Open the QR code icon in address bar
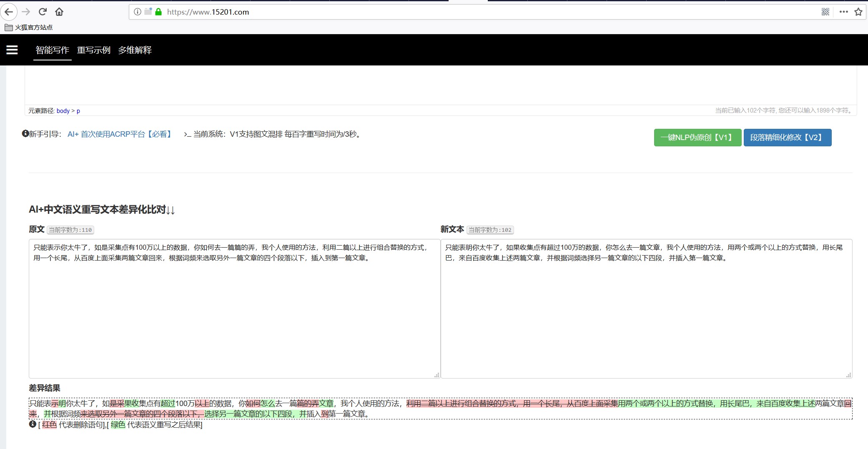This screenshot has height=449, width=868. point(825,12)
